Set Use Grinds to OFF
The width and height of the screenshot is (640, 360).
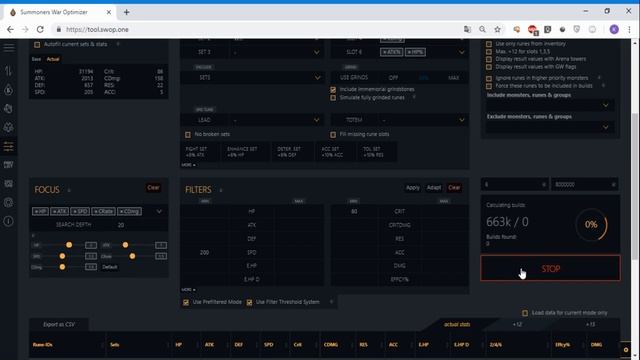(x=393, y=78)
